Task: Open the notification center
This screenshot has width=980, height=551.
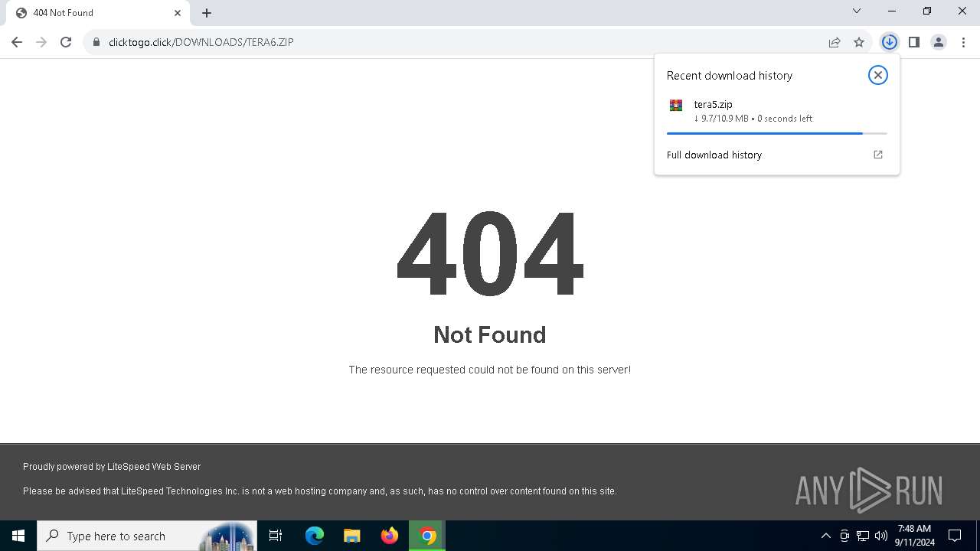Action: 955,536
